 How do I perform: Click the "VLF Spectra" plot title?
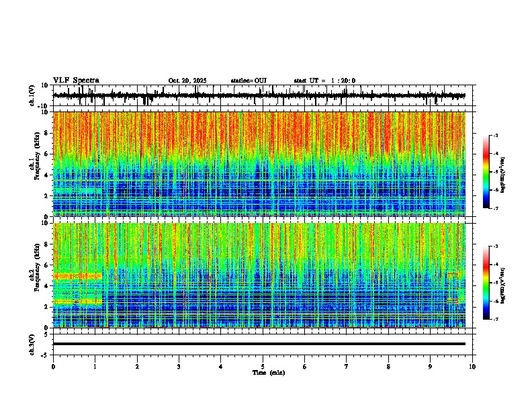click(76, 81)
